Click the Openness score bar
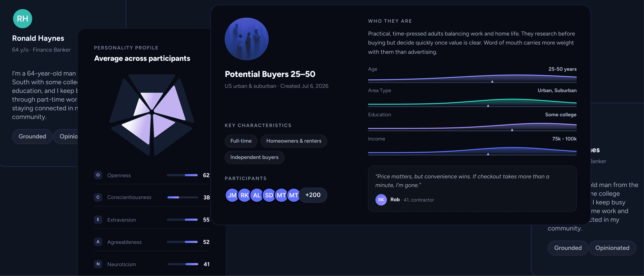The width and height of the screenshot is (644, 276). pos(182,175)
